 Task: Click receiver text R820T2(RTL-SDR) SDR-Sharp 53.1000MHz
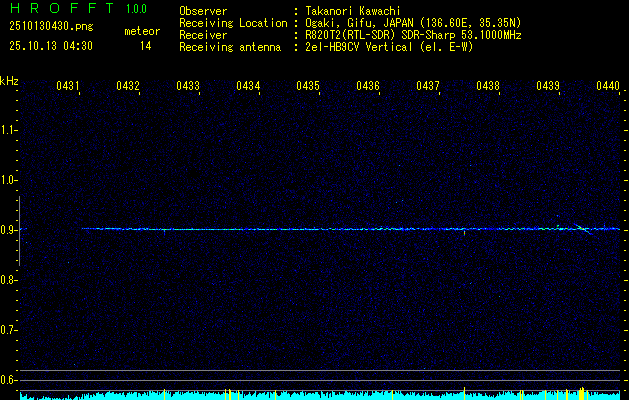click(x=413, y=35)
